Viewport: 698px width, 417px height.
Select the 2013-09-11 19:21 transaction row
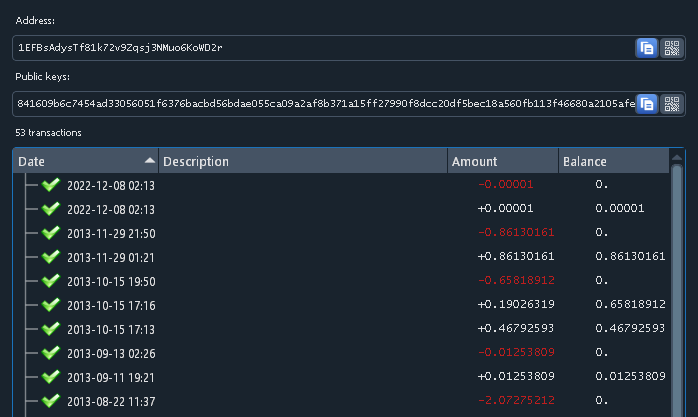click(x=300, y=376)
